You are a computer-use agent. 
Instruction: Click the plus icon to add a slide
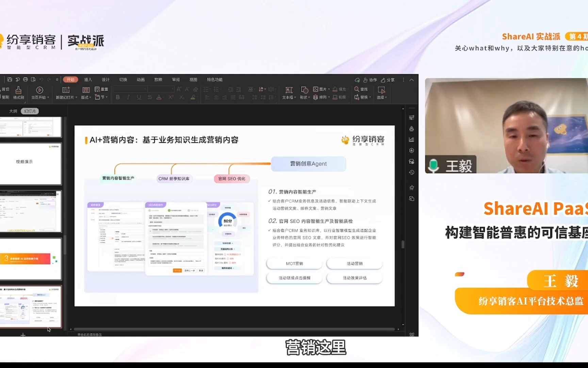click(x=23, y=335)
